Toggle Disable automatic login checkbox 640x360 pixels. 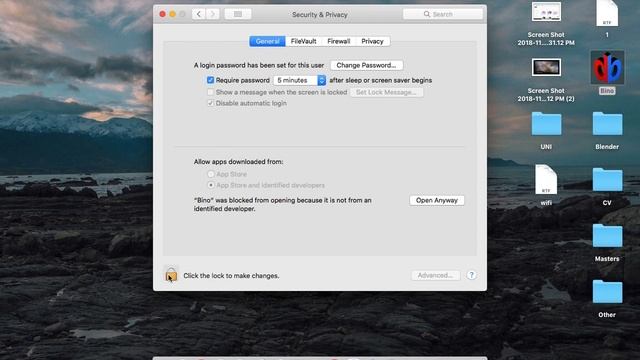210,103
